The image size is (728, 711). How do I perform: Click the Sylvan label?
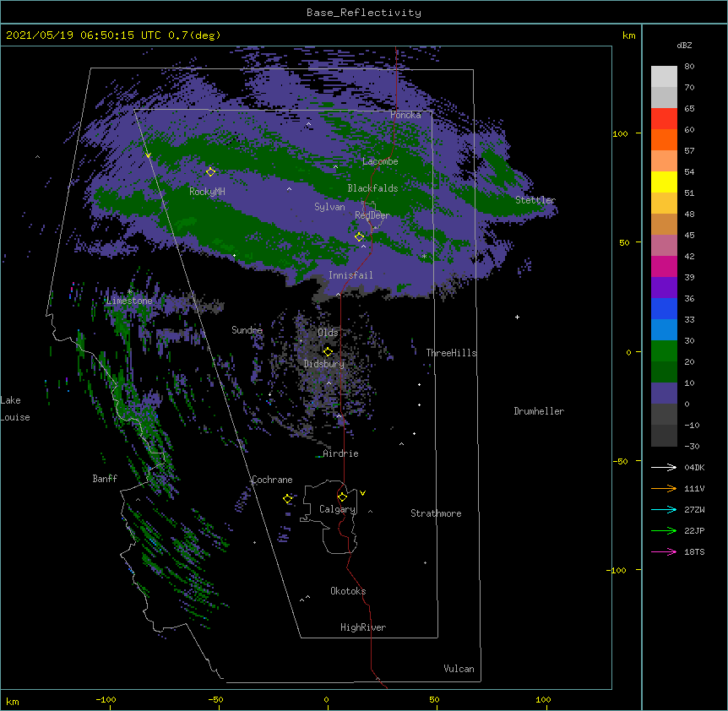click(x=329, y=207)
